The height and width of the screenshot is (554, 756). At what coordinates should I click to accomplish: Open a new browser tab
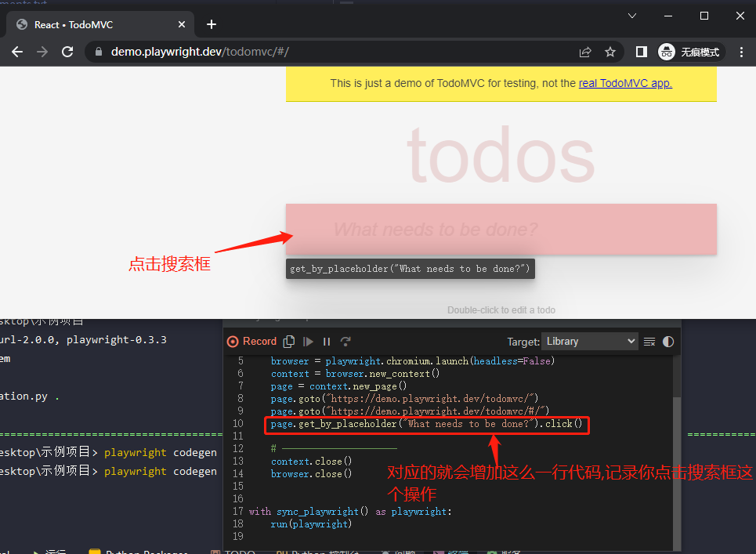pos(212,24)
